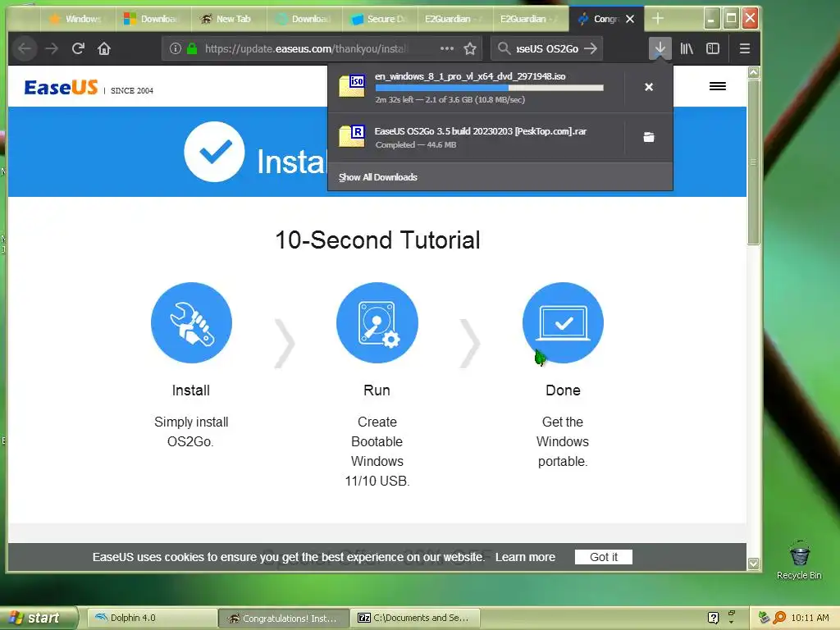Viewport: 840px width, 630px height.
Task: Open containing folder for OS2Go rar
Action: click(649, 137)
